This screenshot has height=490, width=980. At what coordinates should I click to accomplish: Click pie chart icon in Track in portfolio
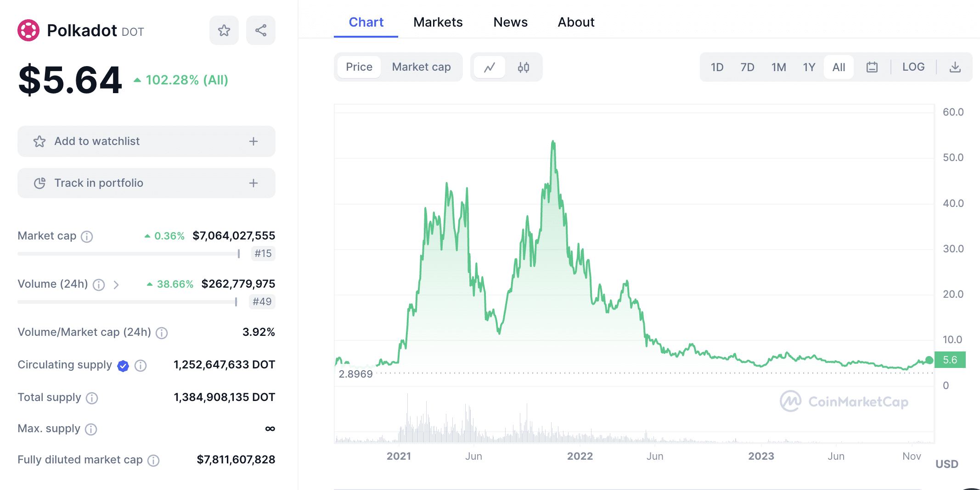tap(39, 183)
